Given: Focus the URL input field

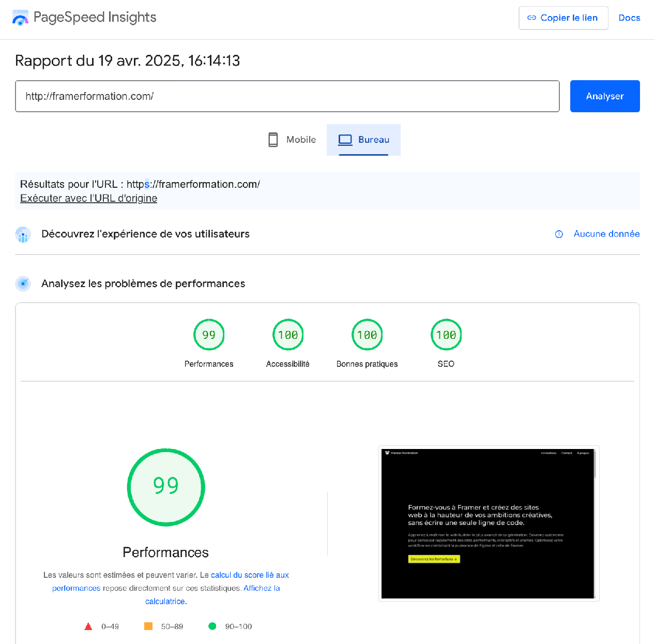Looking at the screenshot, I should tap(287, 96).
